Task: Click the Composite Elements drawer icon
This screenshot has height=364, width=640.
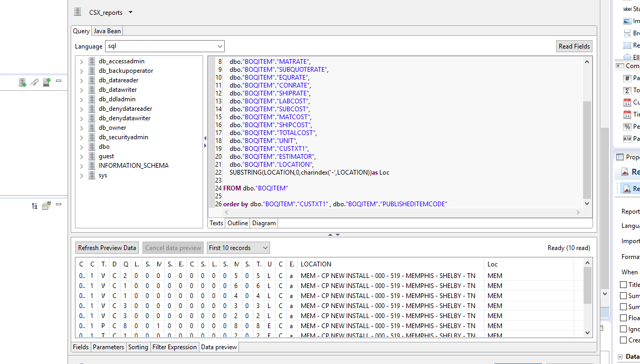Action: (x=619, y=66)
